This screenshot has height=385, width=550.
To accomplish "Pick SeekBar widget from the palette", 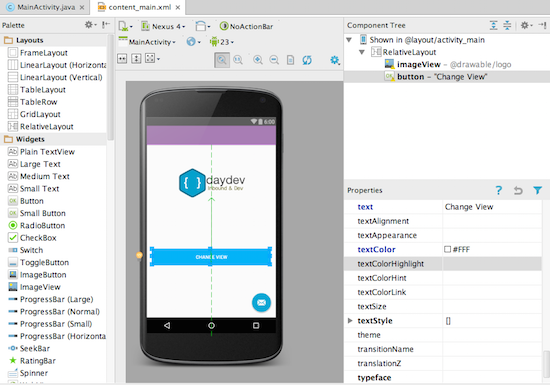I will coord(29,349).
